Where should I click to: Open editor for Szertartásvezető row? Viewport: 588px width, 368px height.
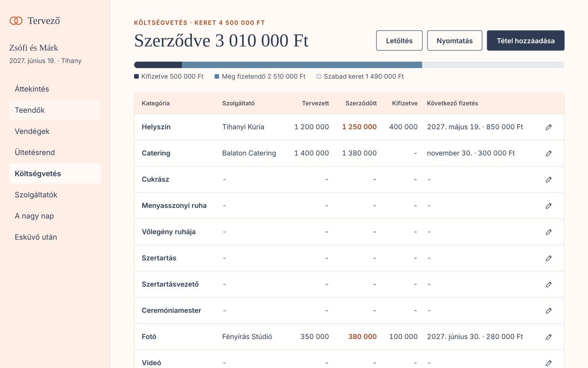point(549,284)
